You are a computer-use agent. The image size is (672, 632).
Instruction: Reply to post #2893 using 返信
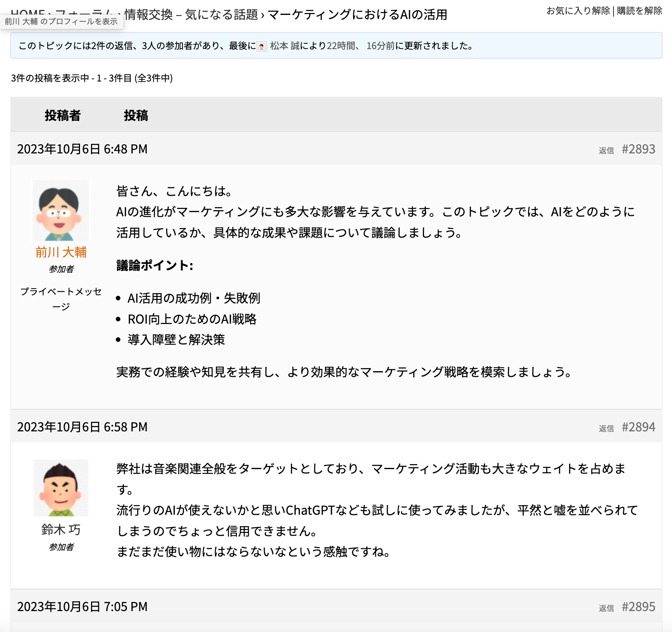(606, 150)
